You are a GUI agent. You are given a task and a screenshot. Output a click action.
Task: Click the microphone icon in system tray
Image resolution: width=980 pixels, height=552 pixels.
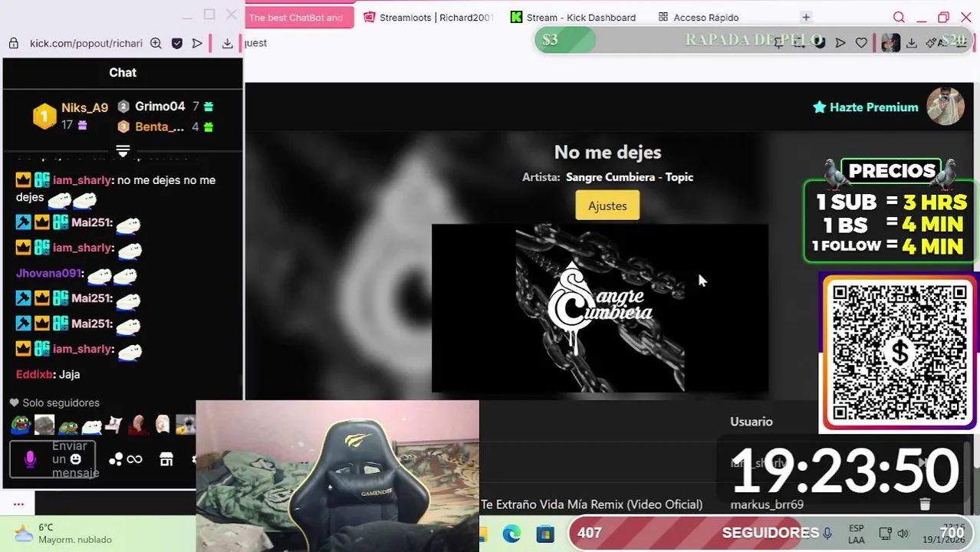[827, 533]
